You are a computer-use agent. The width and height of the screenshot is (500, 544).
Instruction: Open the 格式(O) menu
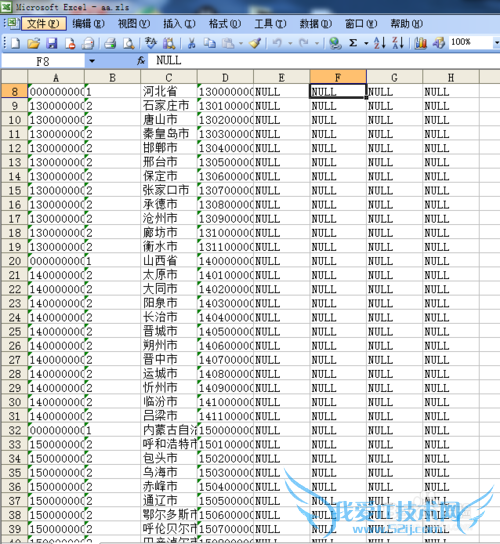(225, 24)
